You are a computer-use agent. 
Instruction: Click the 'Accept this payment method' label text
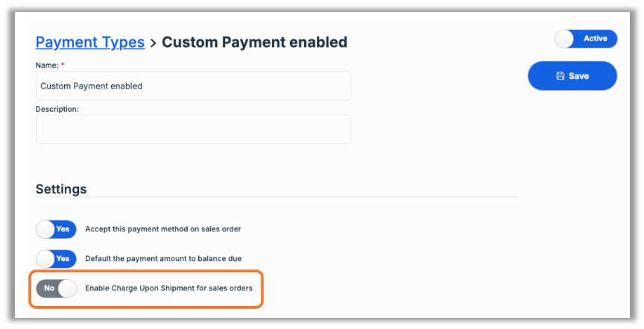163,229
